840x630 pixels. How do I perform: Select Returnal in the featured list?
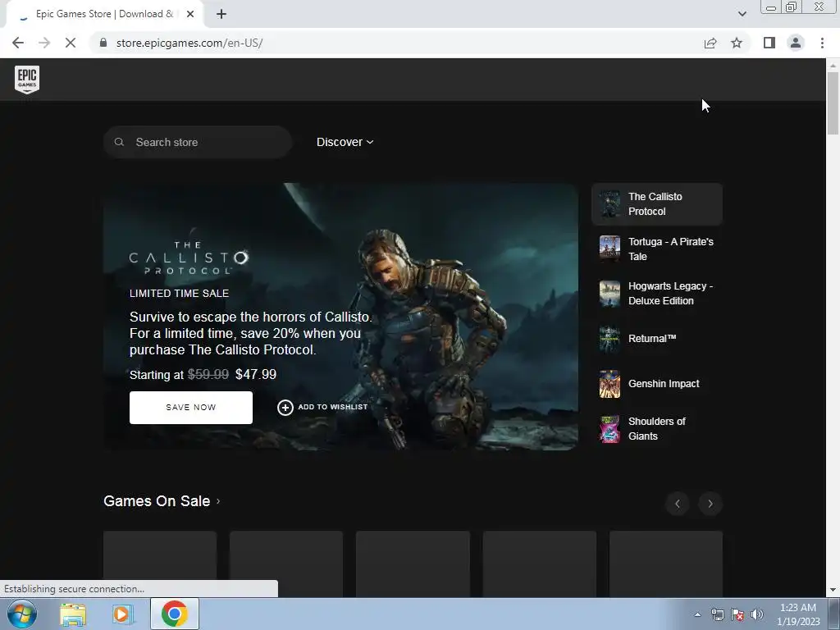point(657,339)
